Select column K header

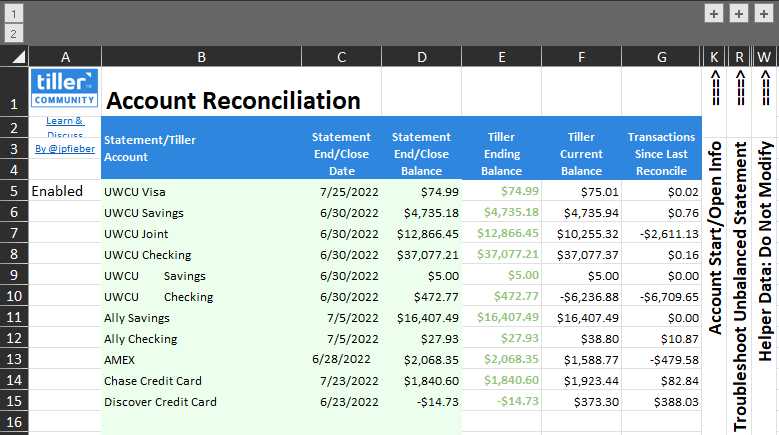[714, 57]
